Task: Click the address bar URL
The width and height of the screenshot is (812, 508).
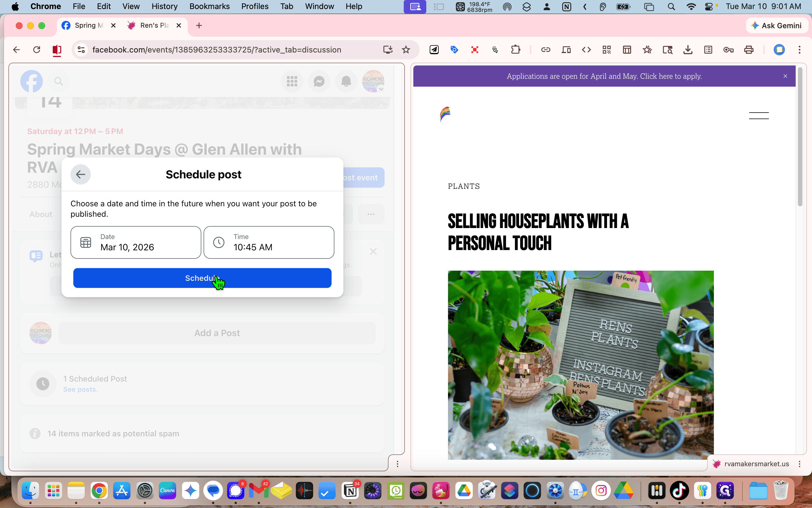Action: (217, 50)
